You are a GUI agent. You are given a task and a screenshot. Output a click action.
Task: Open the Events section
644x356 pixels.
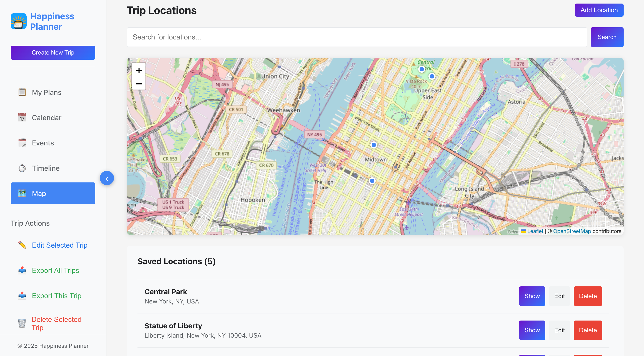coord(43,143)
